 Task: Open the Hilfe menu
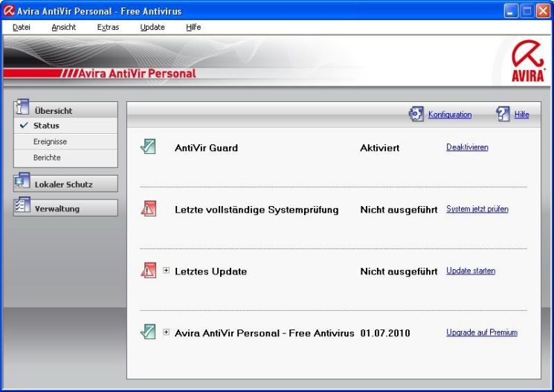pyautogui.click(x=193, y=28)
